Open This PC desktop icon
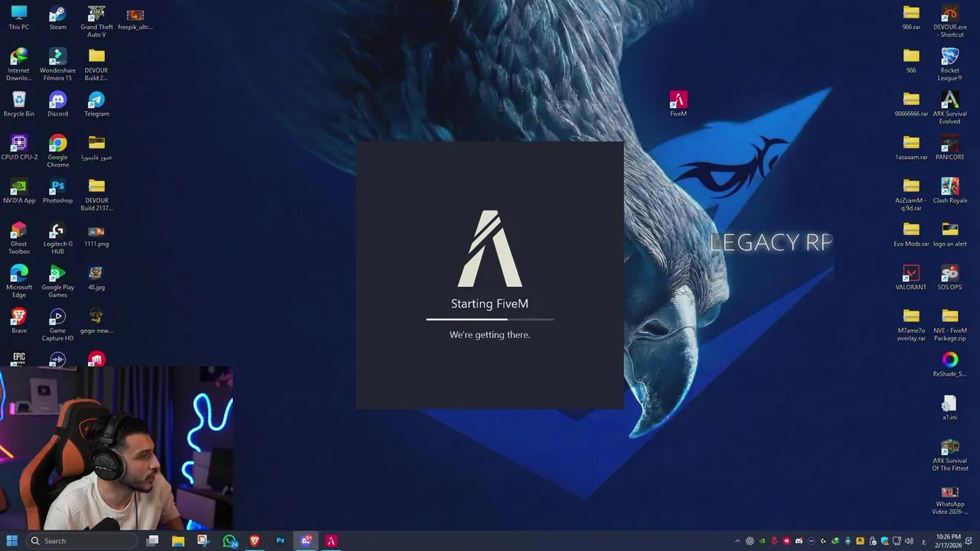Screen dimensions: 980x551 tap(19, 18)
